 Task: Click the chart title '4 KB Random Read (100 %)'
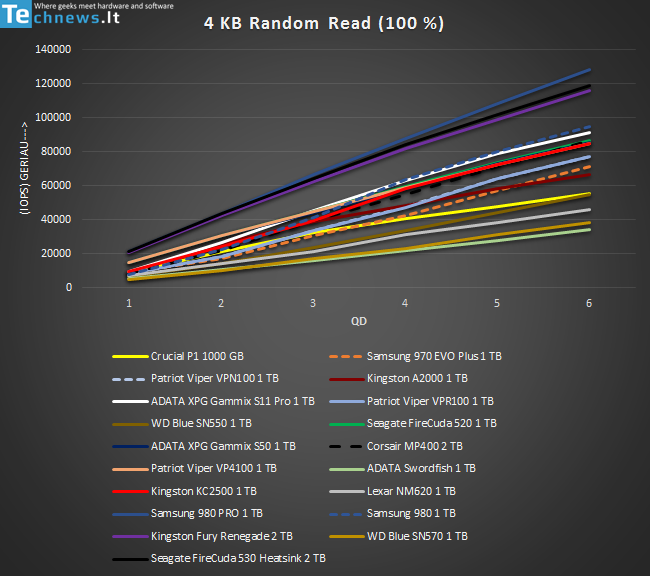324,23
